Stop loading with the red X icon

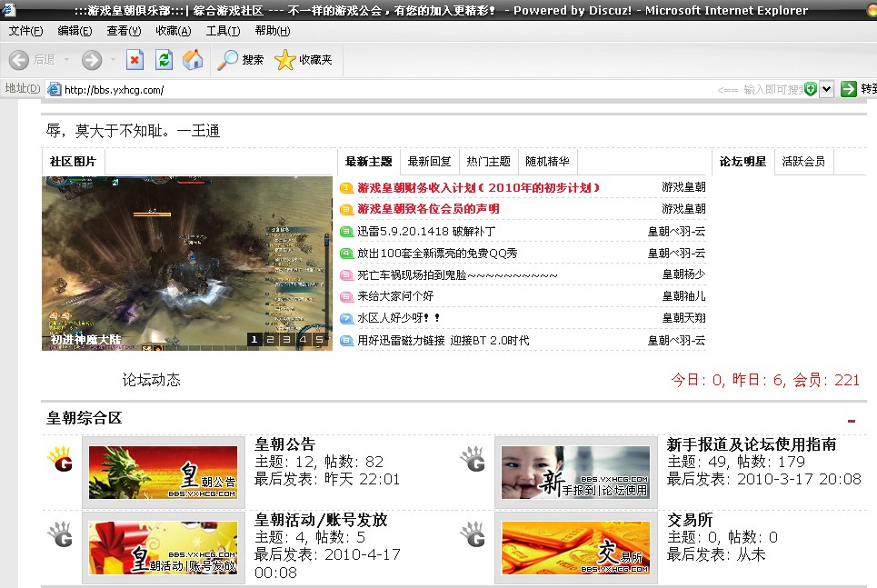(135, 59)
